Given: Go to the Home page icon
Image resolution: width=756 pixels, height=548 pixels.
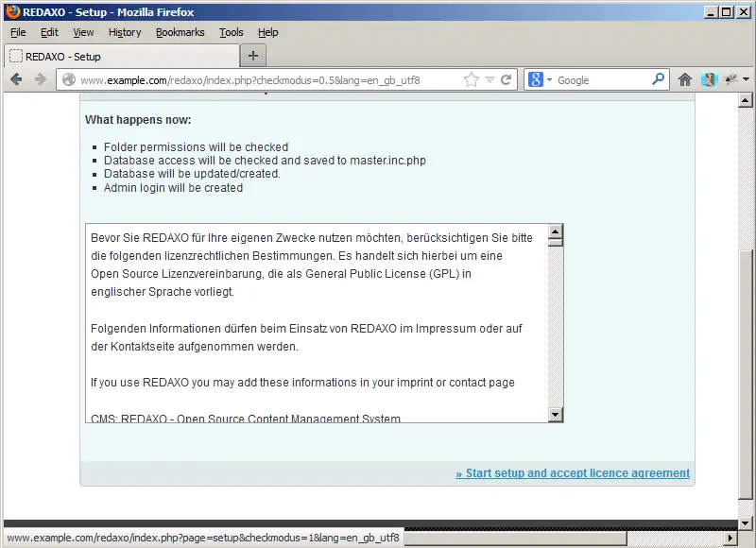Looking at the screenshot, I should point(684,79).
